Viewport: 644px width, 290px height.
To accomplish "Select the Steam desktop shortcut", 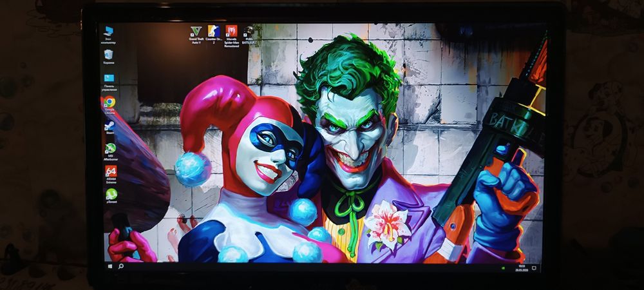I will tap(109, 128).
